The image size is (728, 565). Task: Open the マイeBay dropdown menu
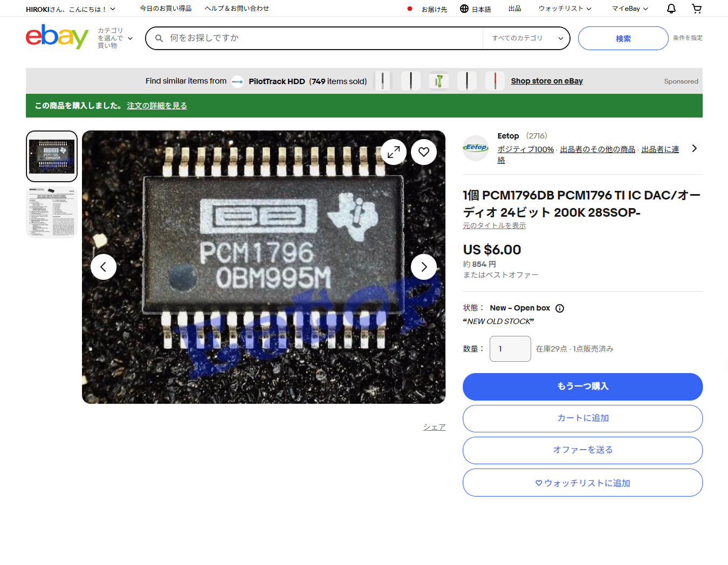tap(629, 9)
